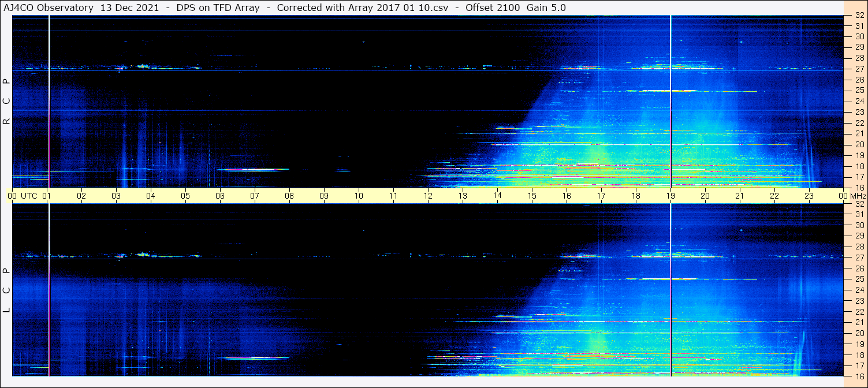The image size is (868, 388).
Task: Select the 07 hour mark on time axis
Action: 255,196
